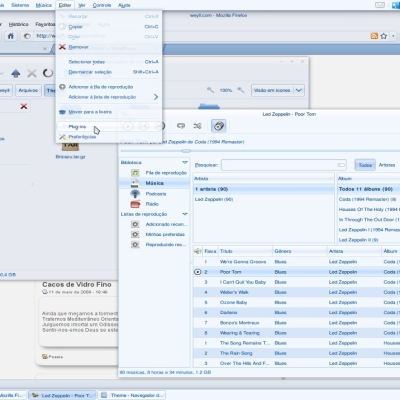The width and height of the screenshot is (400, 400).
Task: Open the Ver menu in menu bar
Action: coord(82,5)
